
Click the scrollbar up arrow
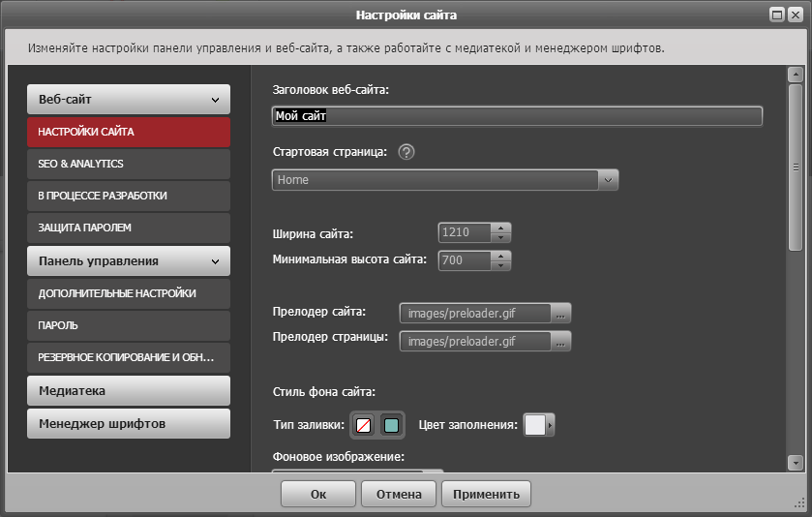pyautogui.click(x=796, y=75)
